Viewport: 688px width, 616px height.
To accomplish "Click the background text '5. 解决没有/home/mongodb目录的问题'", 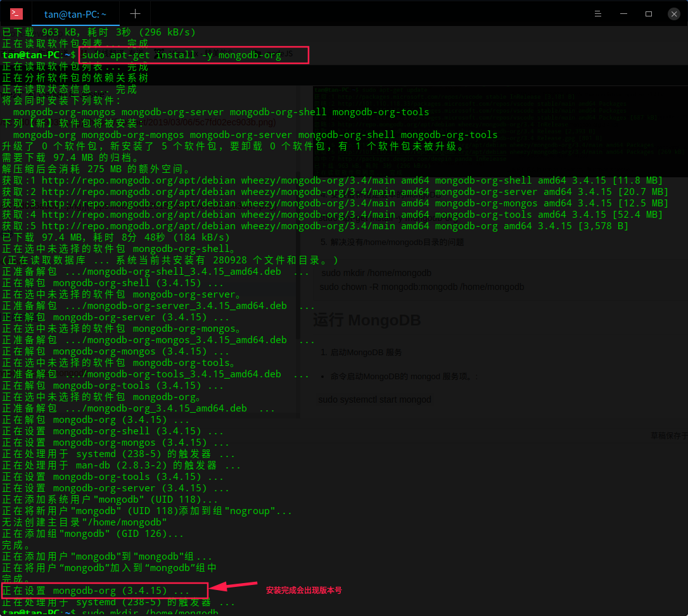I will tap(392, 242).
